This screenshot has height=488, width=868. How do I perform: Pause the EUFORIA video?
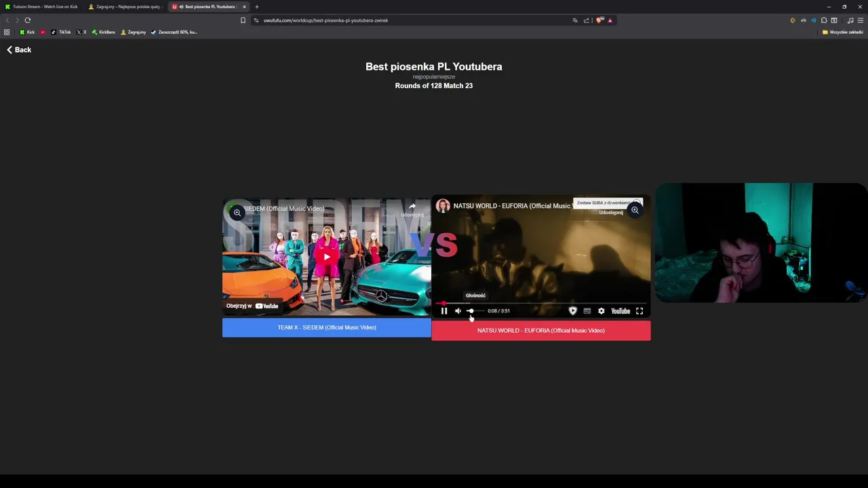tap(444, 311)
